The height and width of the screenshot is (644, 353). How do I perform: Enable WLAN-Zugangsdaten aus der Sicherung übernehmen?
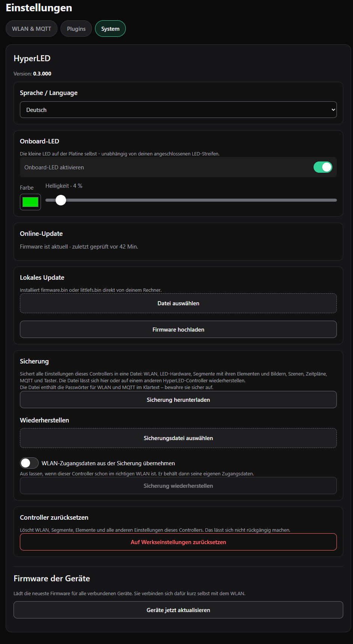pyautogui.click(x=29, y=463)
